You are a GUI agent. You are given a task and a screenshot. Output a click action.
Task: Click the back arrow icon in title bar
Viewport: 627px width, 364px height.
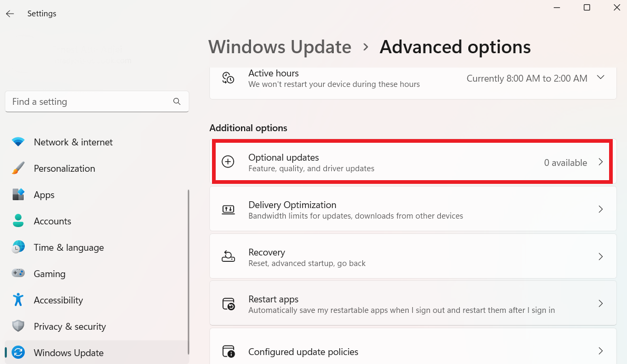[10, 14]
